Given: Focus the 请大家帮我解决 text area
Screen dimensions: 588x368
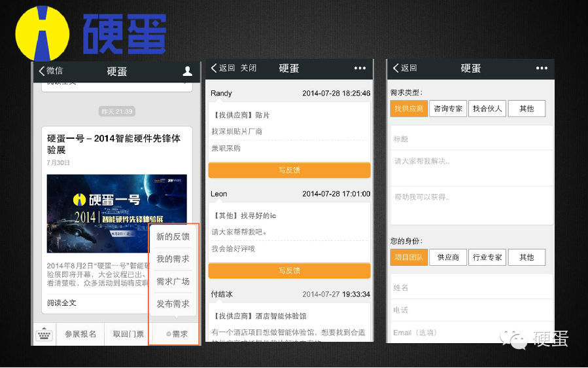Looking at the screenshot, I should click(x=472, y=168).
